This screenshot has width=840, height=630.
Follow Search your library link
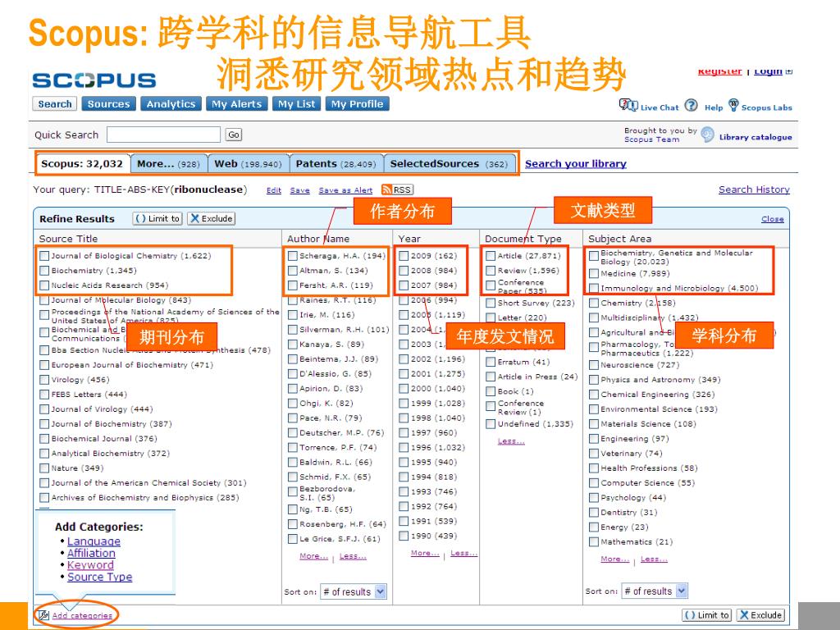coord(575,164)
